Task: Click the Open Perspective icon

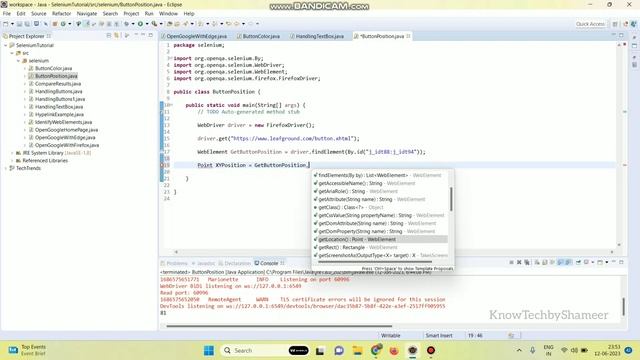Action: (x=615, y=24)
